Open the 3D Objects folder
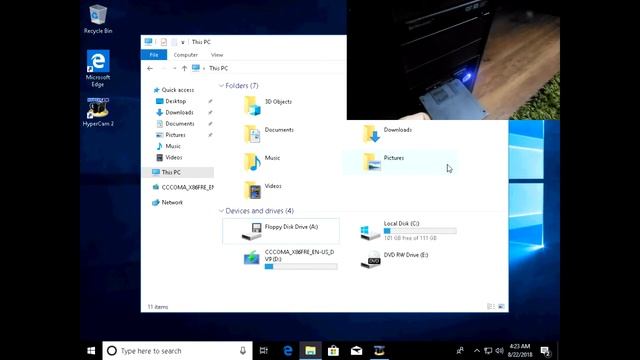The width and height of the screenshot is (640, 360). [268, 105]
